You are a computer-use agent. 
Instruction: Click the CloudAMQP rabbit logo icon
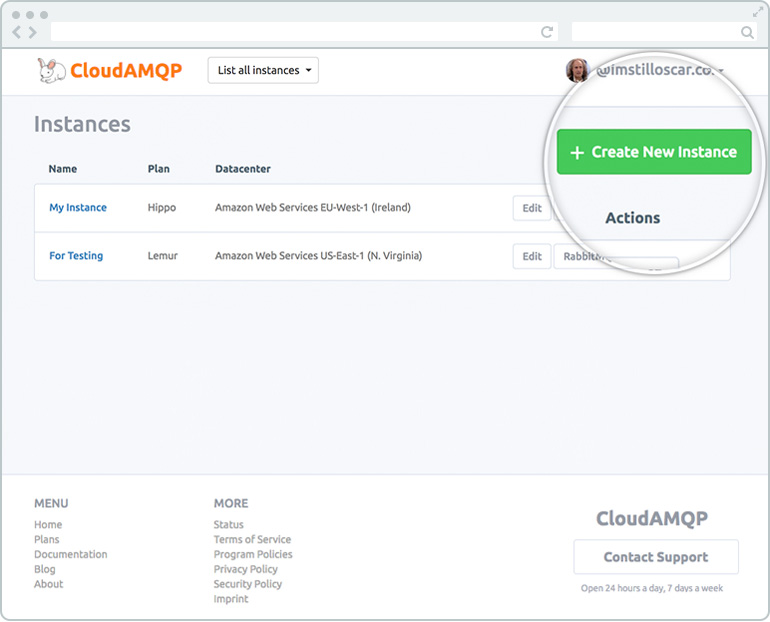[52, 70]
